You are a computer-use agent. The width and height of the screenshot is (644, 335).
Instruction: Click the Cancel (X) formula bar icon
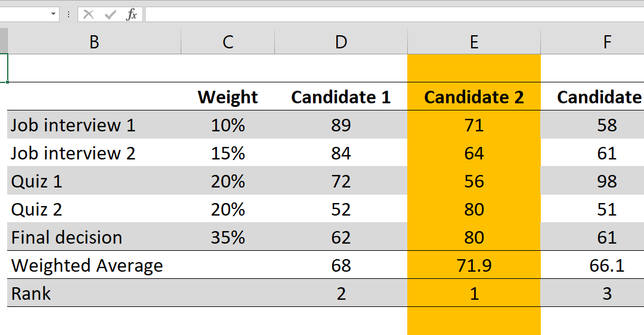(88, 15)
